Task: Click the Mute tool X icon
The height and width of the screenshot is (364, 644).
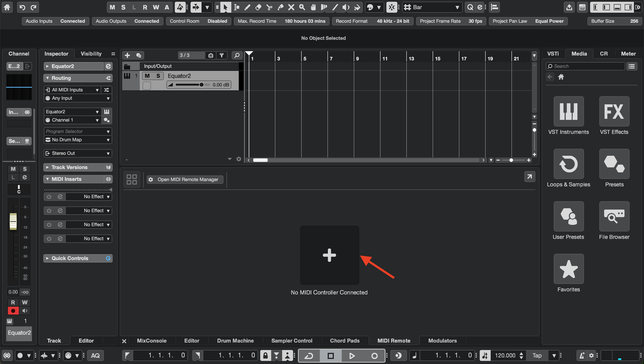Action: click(291, 7)
